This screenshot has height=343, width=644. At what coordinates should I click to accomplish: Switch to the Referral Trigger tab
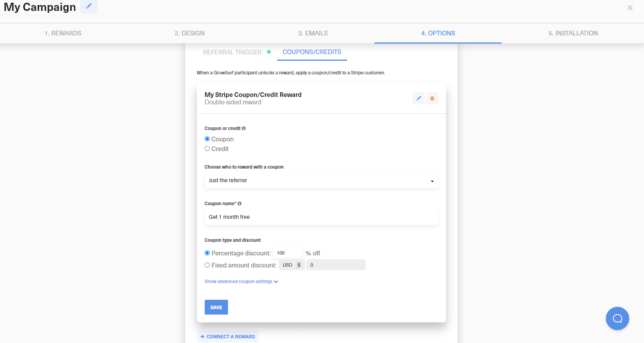(232, 52)
